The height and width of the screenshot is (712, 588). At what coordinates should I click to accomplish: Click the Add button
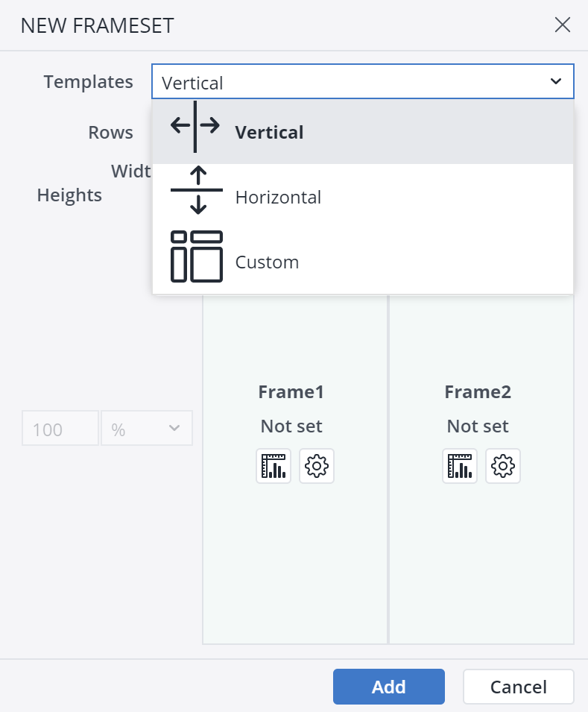tap(388, 686)
